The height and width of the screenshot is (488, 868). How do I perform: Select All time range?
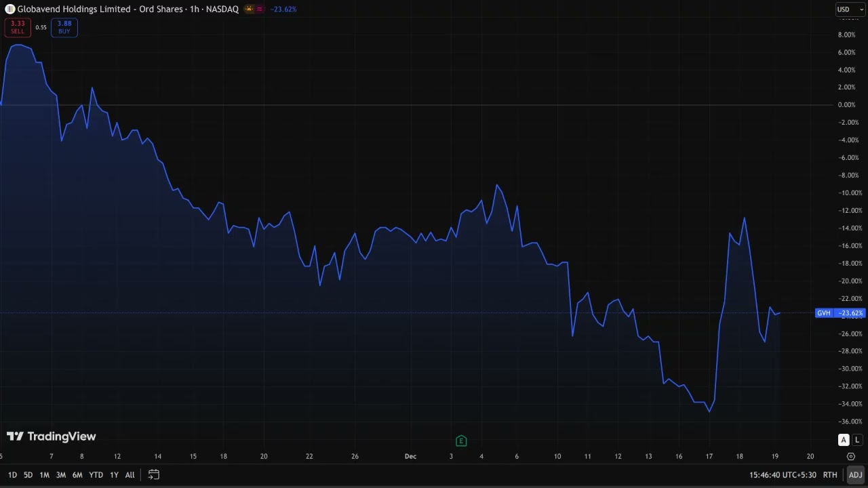click(130, 475)
